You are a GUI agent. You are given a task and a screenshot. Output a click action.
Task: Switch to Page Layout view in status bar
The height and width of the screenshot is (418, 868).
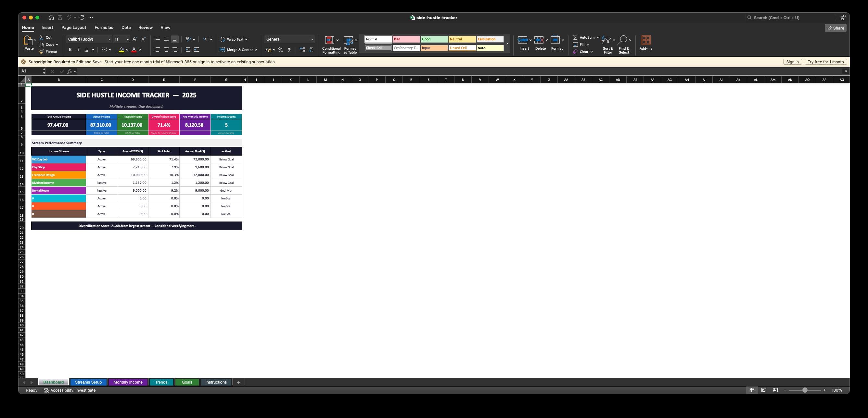(763, 390)
